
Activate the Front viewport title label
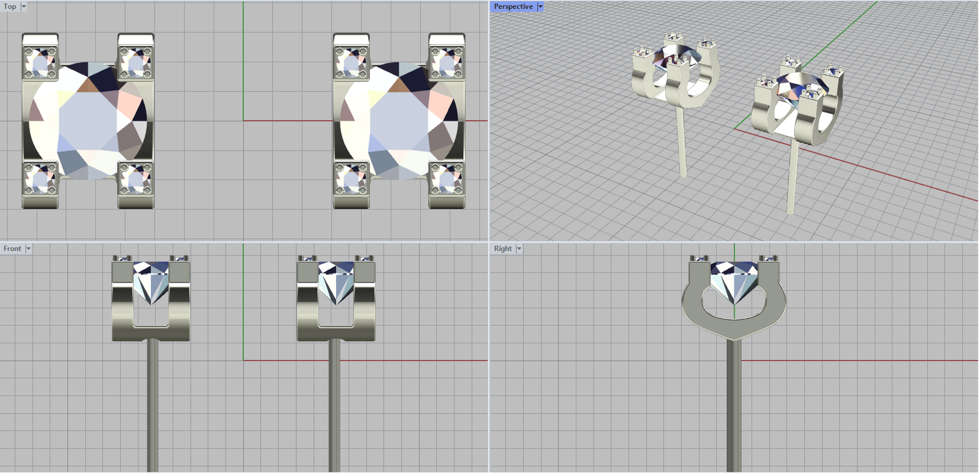coord(12,249)
